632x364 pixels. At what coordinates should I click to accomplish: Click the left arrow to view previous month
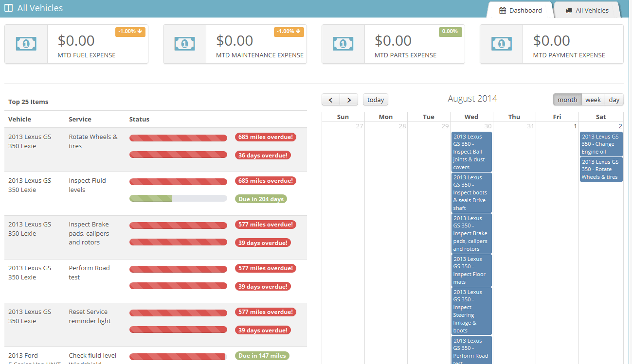coord(331,99)
